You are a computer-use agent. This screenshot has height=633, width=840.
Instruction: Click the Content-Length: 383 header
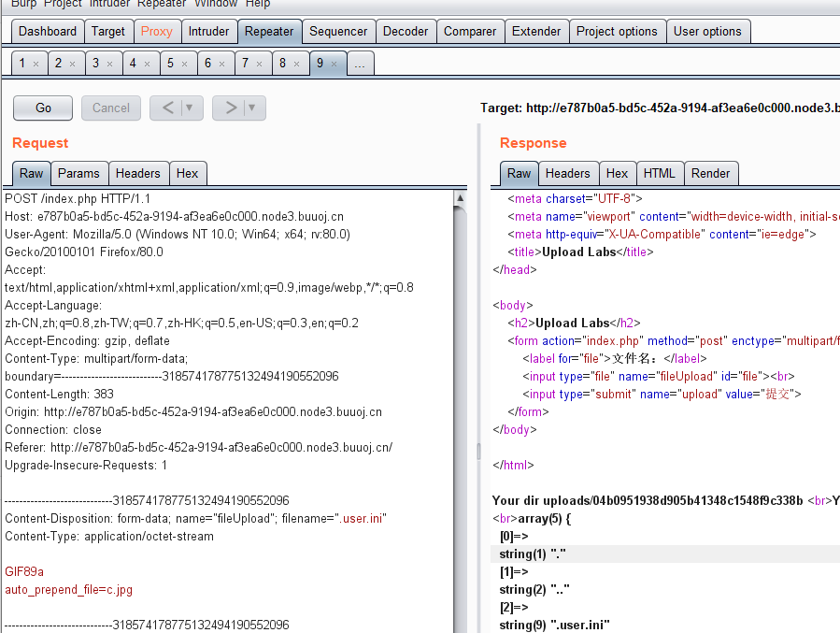click(60, 395)
